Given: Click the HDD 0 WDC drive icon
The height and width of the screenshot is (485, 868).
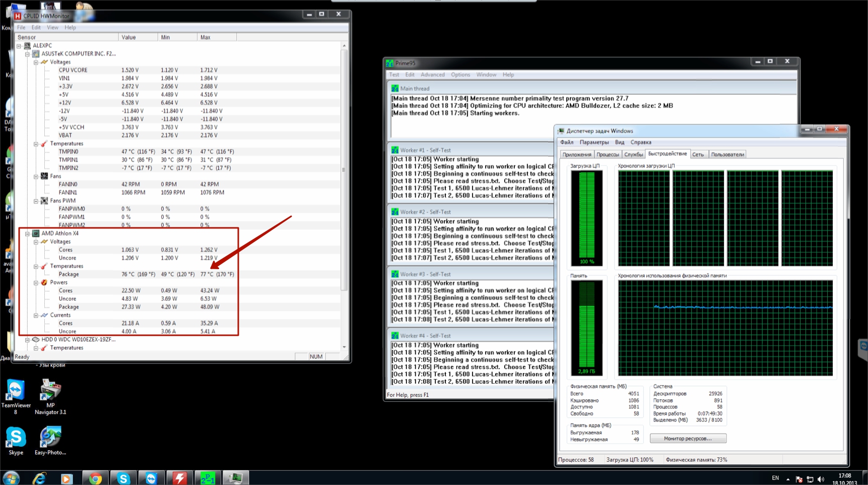Looking at the screenshot, I should (36, 339).
